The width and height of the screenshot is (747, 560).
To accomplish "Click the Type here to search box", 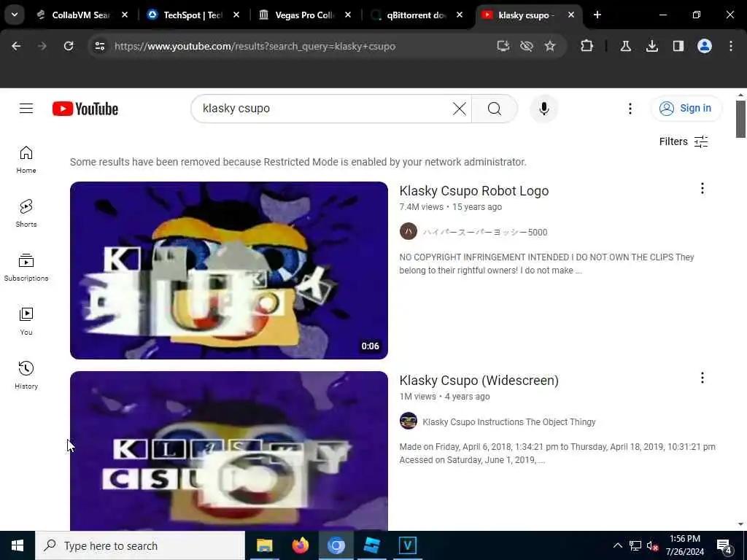I will coord(140,545).
